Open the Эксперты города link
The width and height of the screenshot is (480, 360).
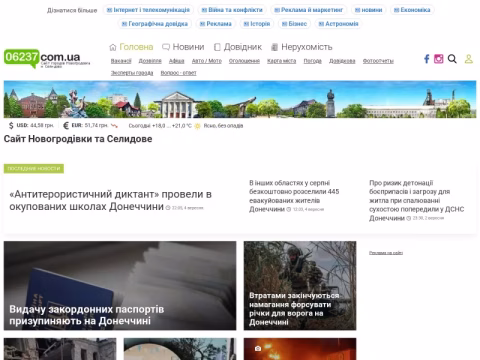132,73
